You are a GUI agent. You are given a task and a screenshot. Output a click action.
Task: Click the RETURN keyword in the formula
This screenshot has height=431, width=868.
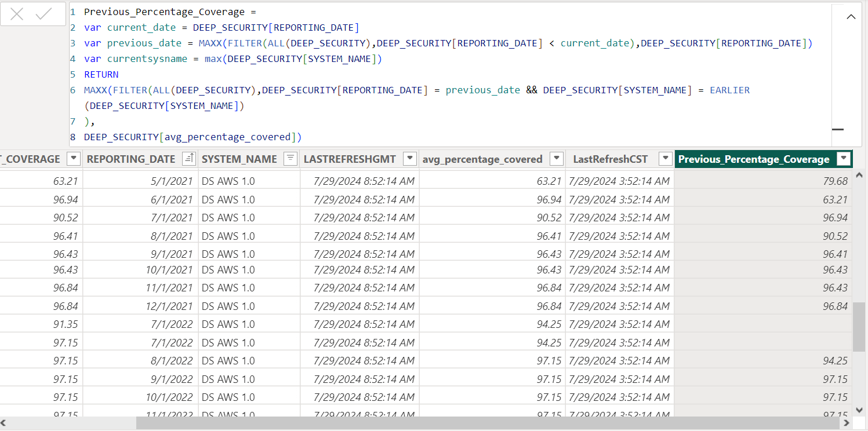tap(101, 74)
